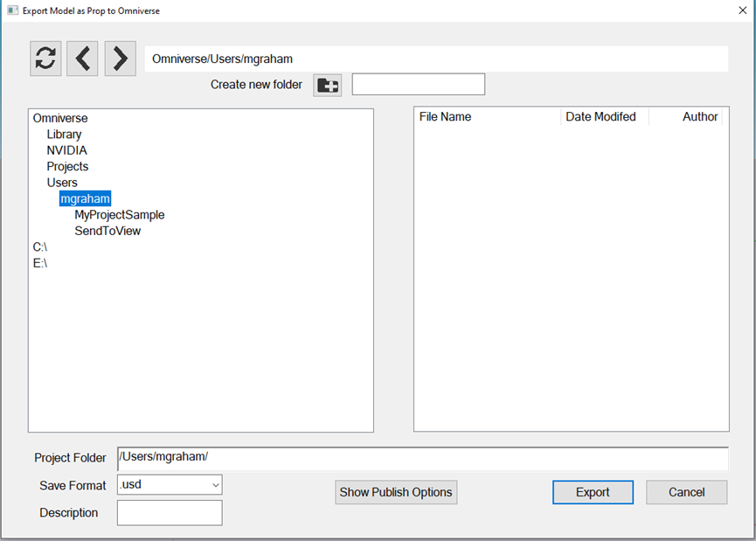Image resolution: width=756 pixels, height=541 pixels.
Task: Open the Save Format dropdown
Action: click(x=170, y=484)
